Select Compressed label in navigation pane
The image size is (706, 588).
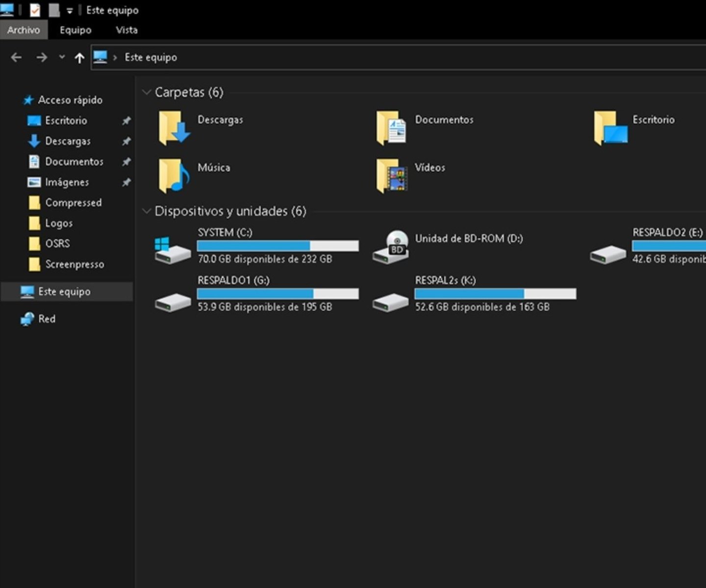click(x=74, y=203)
